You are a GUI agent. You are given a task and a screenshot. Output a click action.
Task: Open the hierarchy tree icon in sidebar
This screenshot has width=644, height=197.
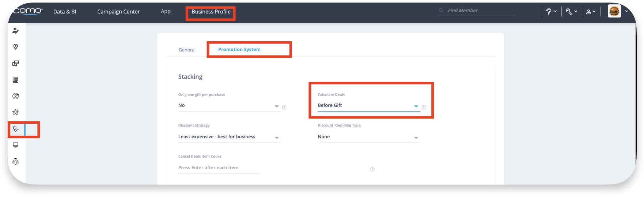(x=16, y=161)
